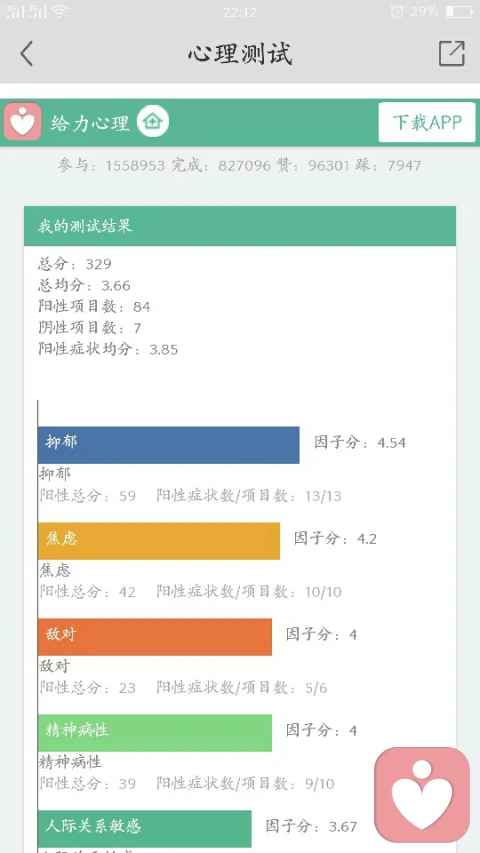This screenshot has width=480, height=853.
Task: Click the 下载APP button
Action: click(x=427, y=122)
